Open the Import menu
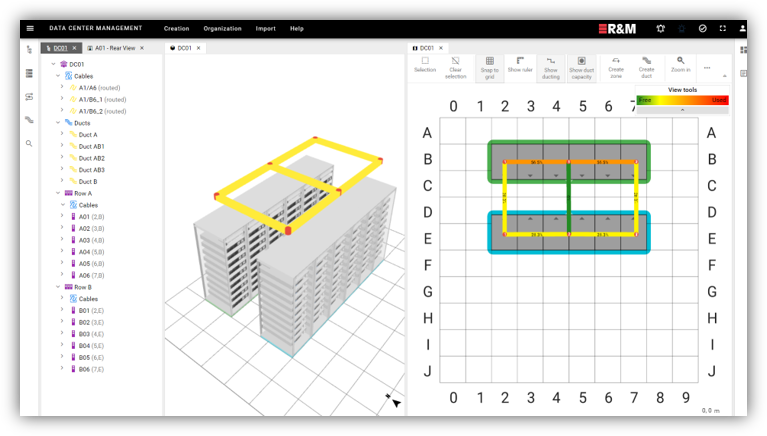The width and height of the screenshot is (767, 436). [x=266, y=28]
